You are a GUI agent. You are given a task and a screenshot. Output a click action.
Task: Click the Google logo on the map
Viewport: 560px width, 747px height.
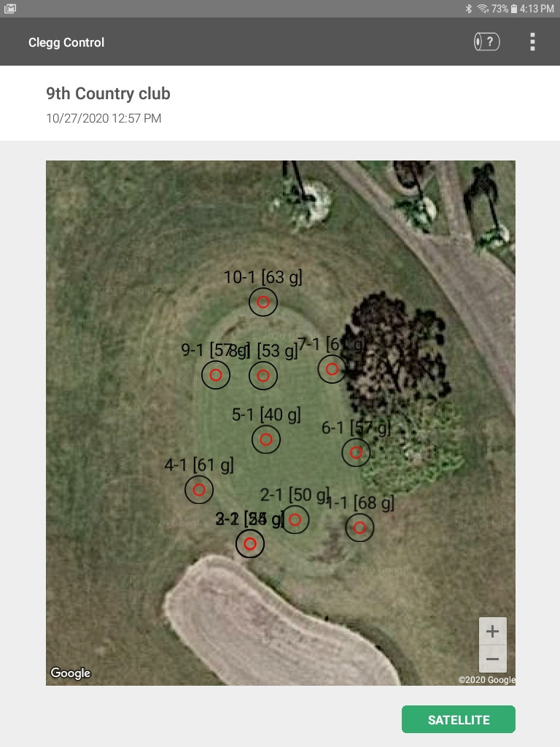(71, 673)
